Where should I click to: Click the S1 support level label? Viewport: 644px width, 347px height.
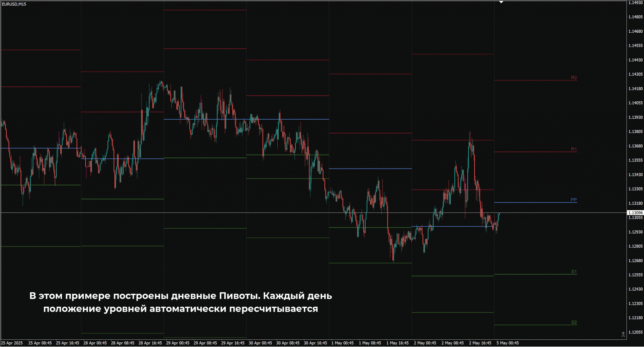(x=574, y=271)
